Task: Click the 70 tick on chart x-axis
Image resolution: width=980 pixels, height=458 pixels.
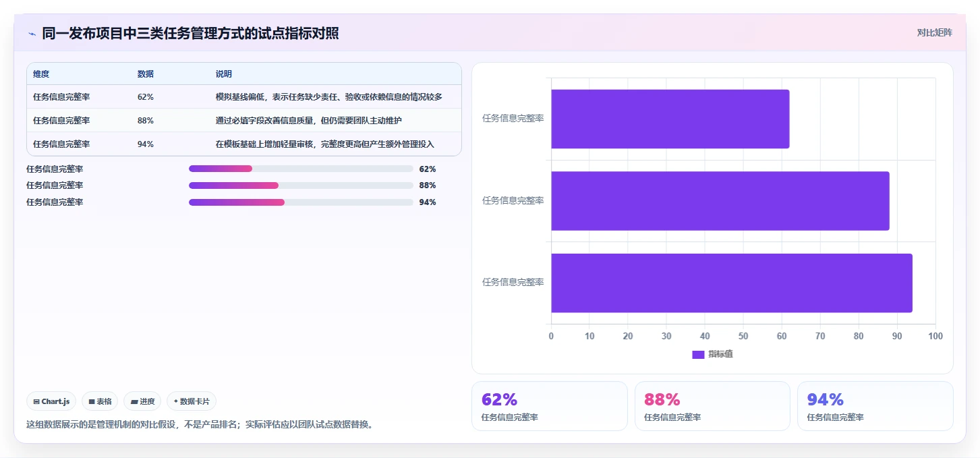Action: (x=820, y=336)
